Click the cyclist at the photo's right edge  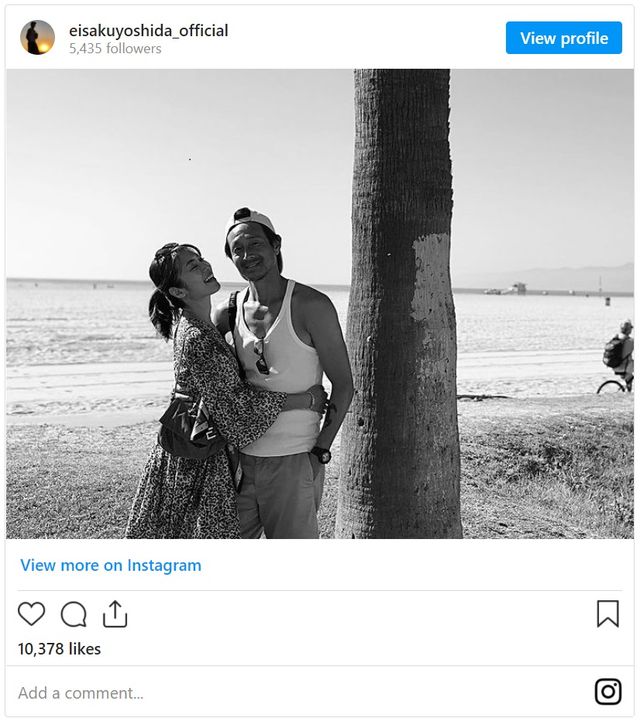click(618, 358)
